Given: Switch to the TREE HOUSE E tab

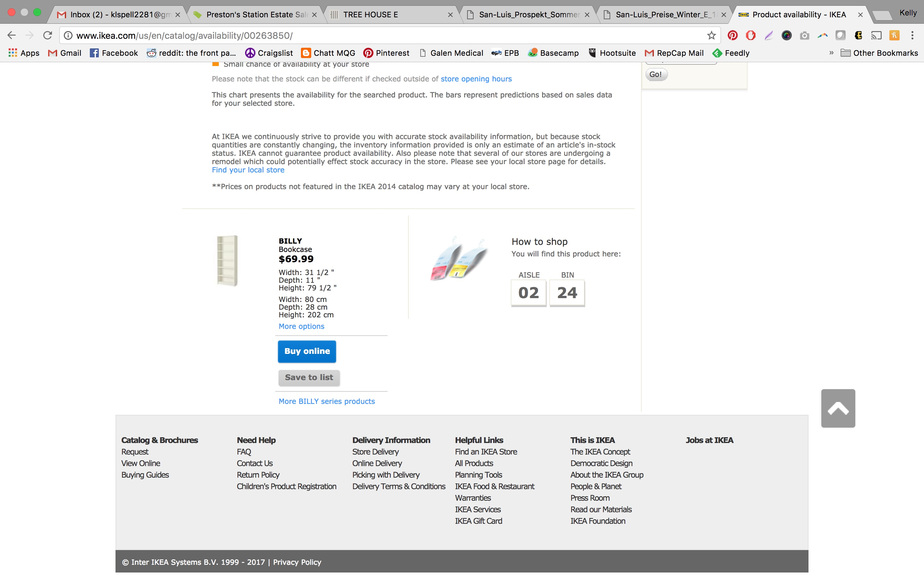Looking at the screenshot, I should coord(389,14).
